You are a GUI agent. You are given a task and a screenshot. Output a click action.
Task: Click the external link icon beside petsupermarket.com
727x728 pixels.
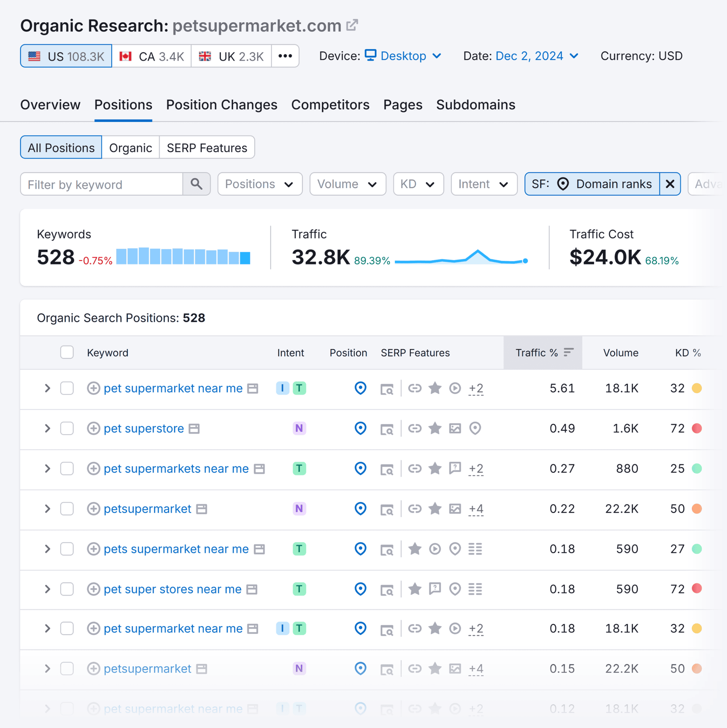pos(352,25)
